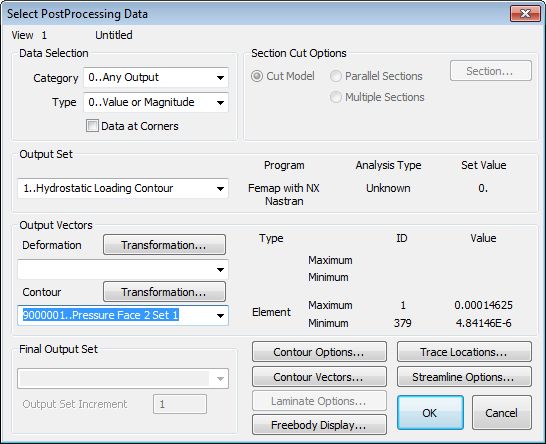This screenshot has height=444, width=546.
Task: Open Contour Vectors settings
Action: point(319,377)
